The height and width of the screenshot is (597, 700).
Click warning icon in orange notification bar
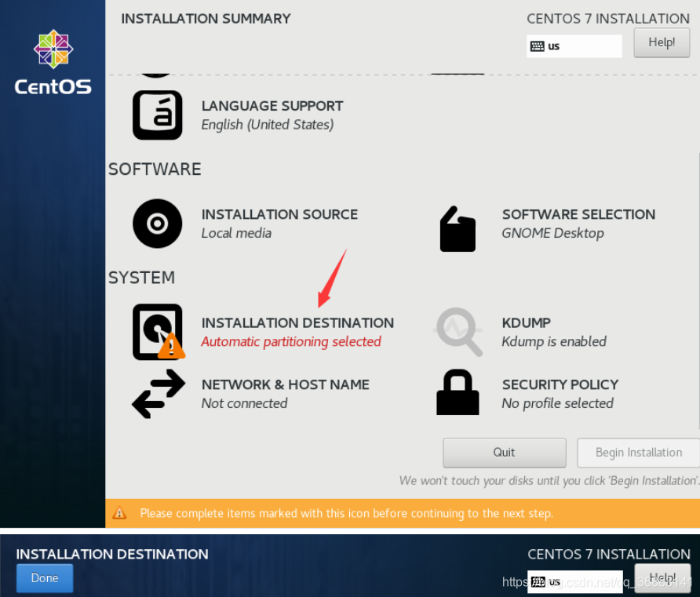point(119,513)
